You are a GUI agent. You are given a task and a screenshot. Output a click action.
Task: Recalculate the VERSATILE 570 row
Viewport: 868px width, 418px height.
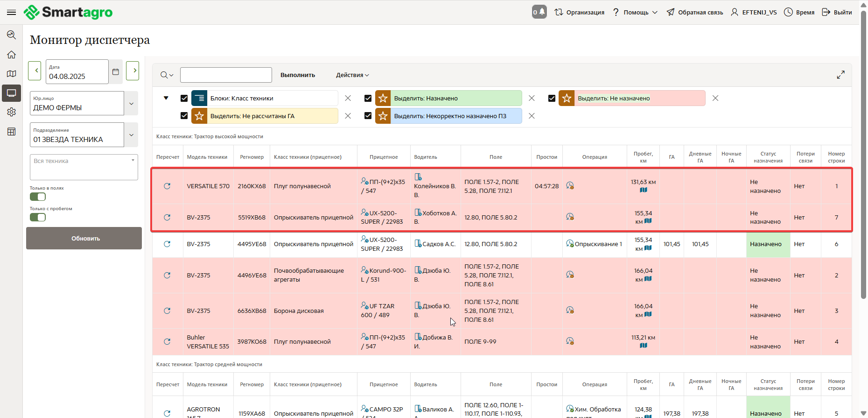pos(167,186)
